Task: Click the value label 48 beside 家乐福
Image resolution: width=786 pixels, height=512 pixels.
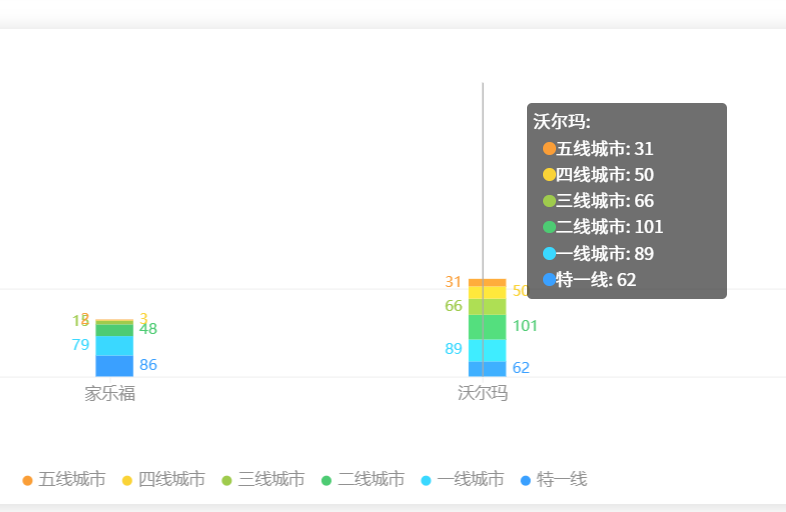Action: pyautogui.click(x=148, y=329)
